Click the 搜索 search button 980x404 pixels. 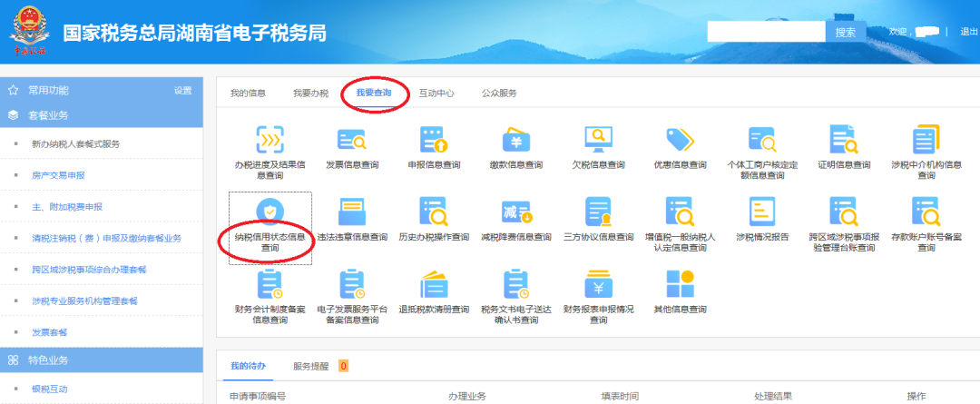click(846, 32)
